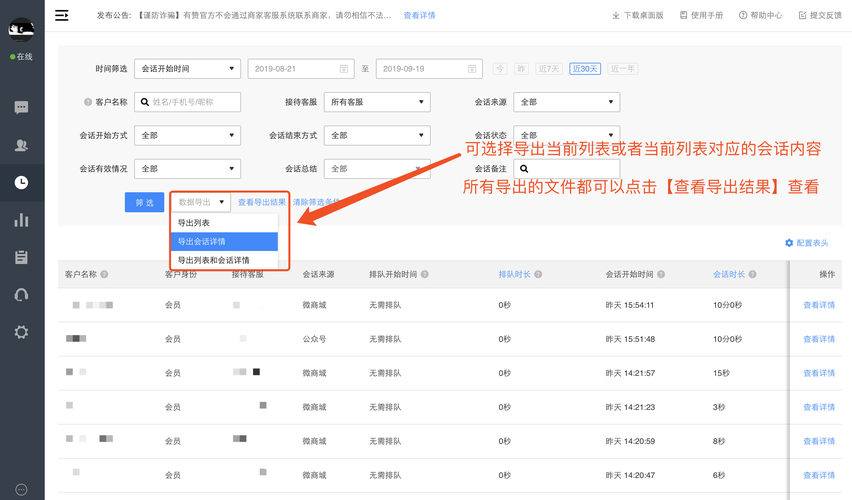852x500 pixels.
Task: Click info icon next to 会话开始时间 header
Action: 661,274
